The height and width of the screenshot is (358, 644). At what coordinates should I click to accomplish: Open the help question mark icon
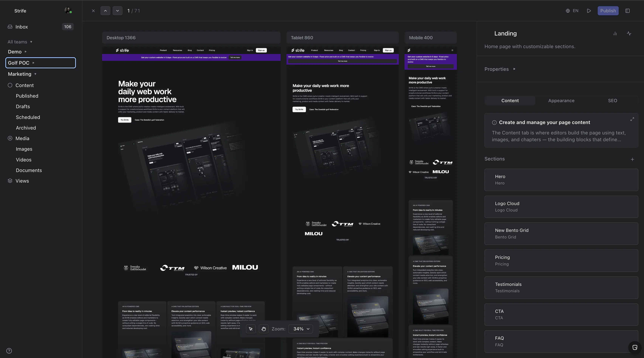click(9, 350)
